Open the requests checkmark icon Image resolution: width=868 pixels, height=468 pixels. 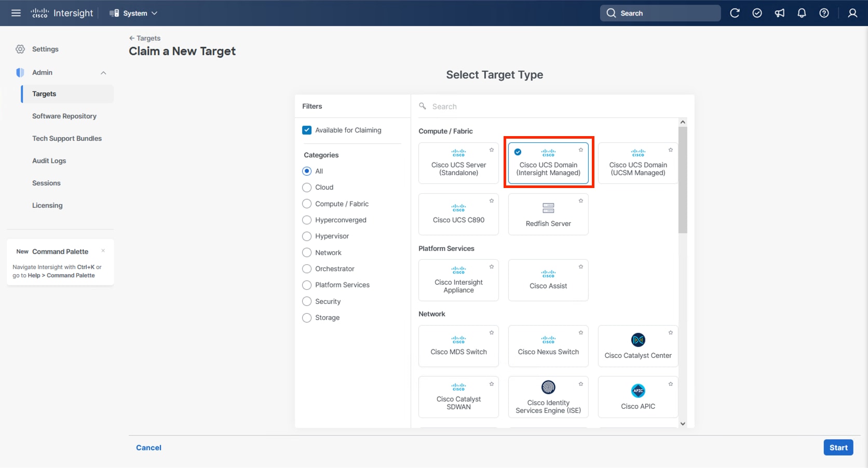point(757,13)
